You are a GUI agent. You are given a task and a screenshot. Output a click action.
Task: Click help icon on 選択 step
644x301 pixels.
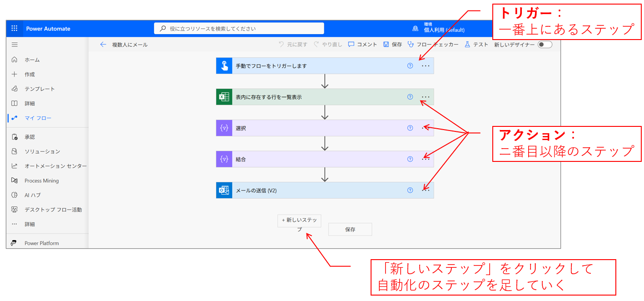410,128
